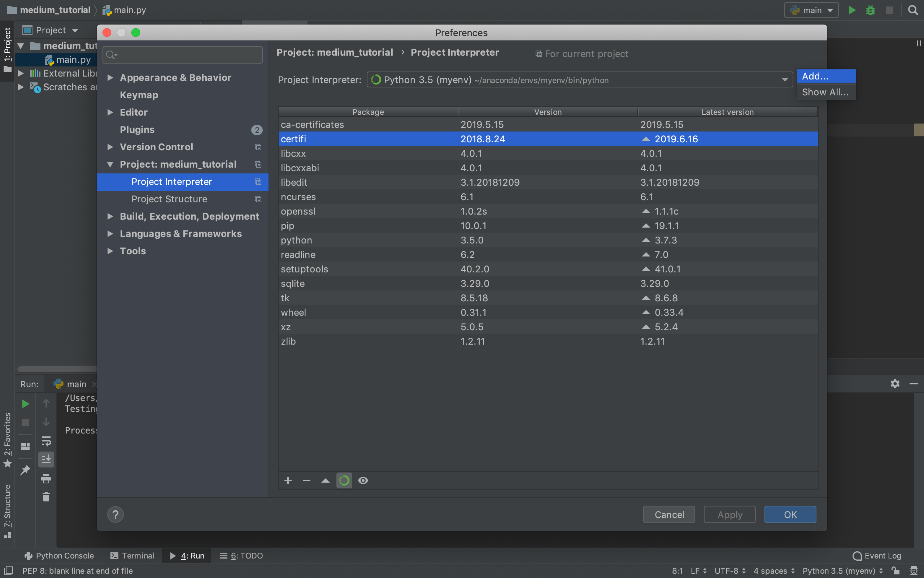Open the main run configuration dropdown
This screenshot has height=578, width=924.
point(811,10)
